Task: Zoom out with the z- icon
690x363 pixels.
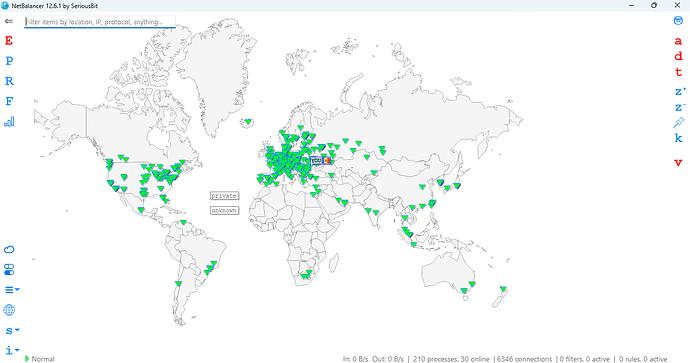Action: (680, 107)
